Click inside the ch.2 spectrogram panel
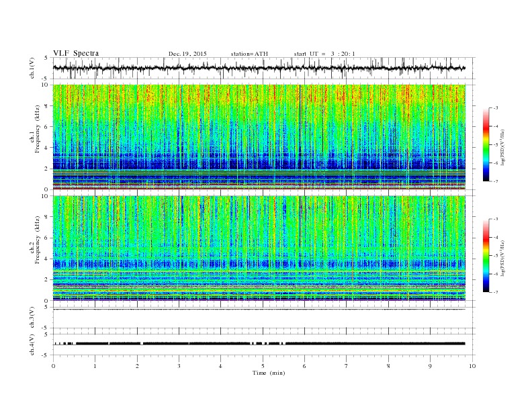 [259, 248]
